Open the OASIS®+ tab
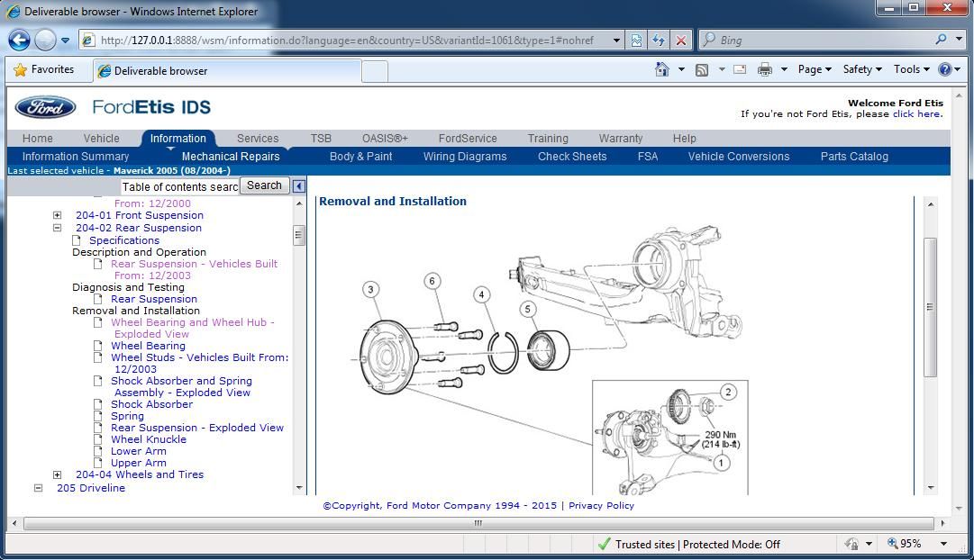Viewport: 974px width, 560px height. tap(385, 139)
